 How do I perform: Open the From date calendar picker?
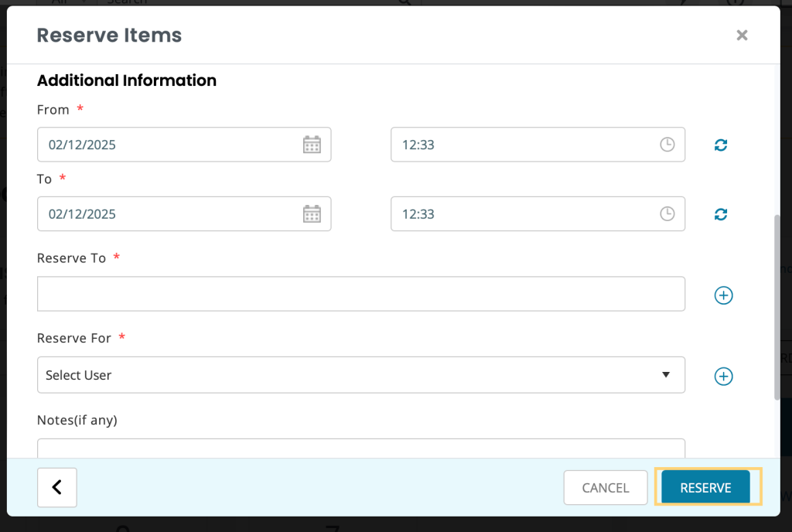312,145
